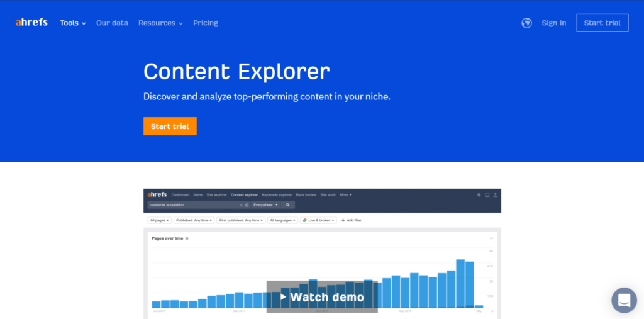Expand the Resources menu
Screen dimensions: 644x319
[x=160, y=23]
